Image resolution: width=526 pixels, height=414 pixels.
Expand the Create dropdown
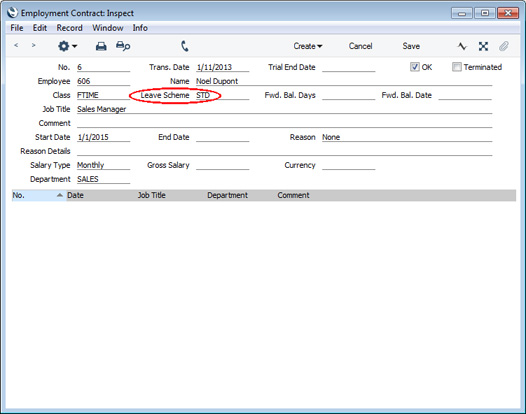point(308,46)
